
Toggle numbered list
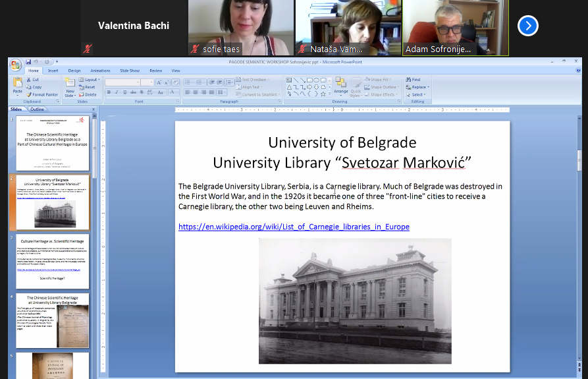point(200,82)
